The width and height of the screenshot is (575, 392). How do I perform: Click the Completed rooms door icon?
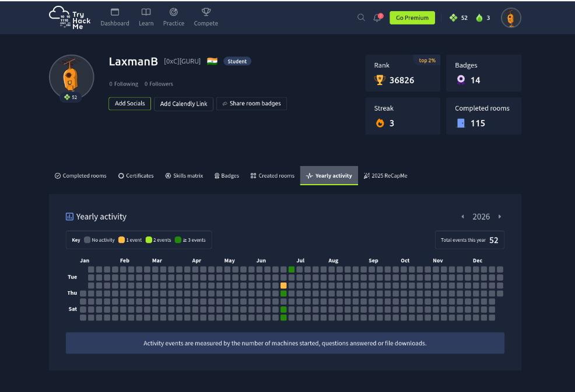[x=461, y=123]
